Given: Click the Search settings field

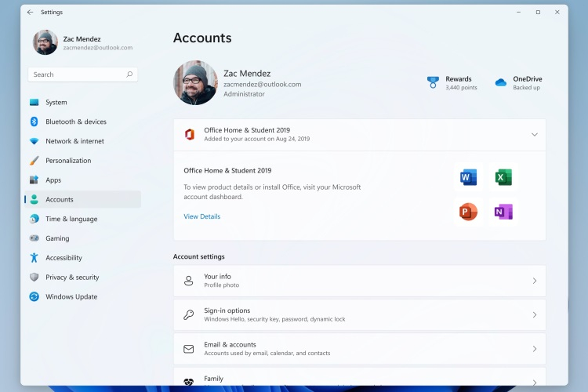Looking at the screenshot, I should [78, 74].
